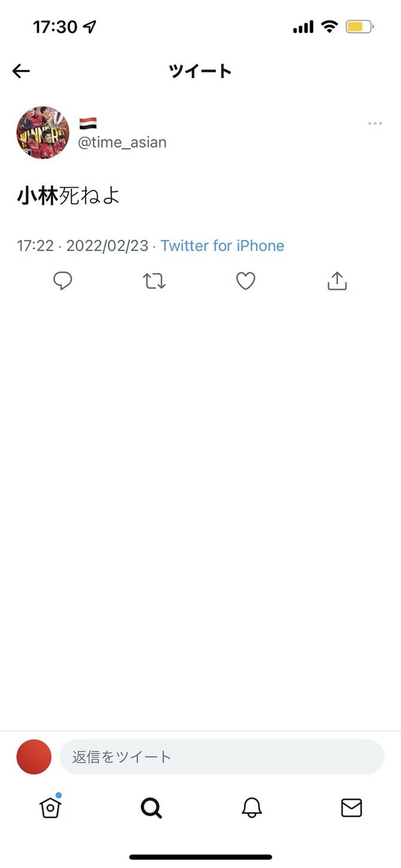
Task: Open the messages envelope tab
Action: pyautogui.click(x=351, y=808)
